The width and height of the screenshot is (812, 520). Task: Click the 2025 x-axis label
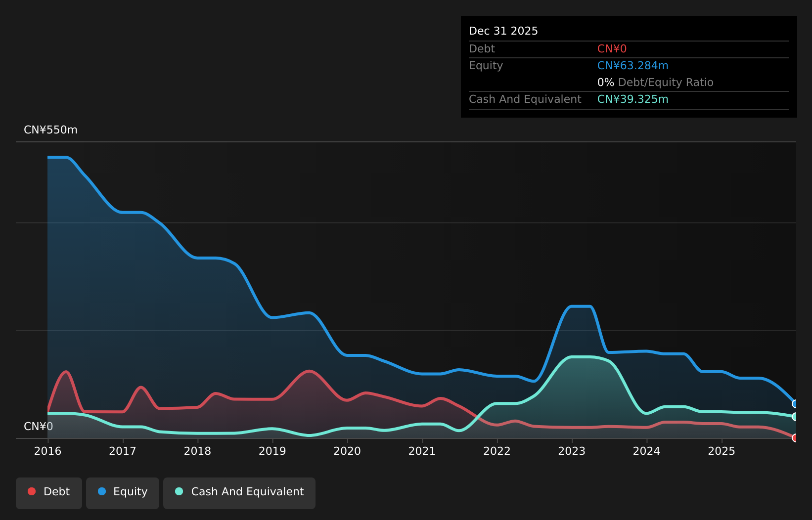click(722, 451)
